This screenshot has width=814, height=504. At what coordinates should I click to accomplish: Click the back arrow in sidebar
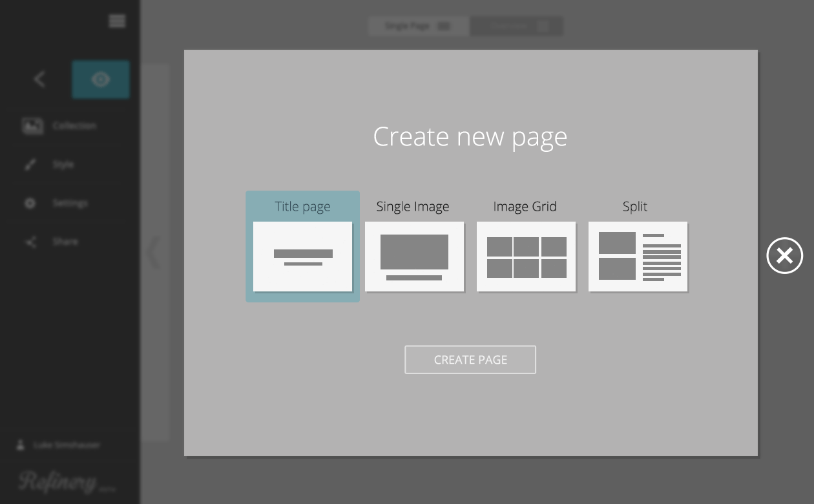point(39,79)
